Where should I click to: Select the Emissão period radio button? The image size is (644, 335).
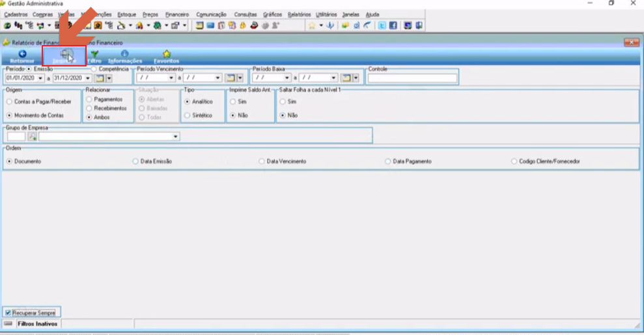click(x=29, y=69)
